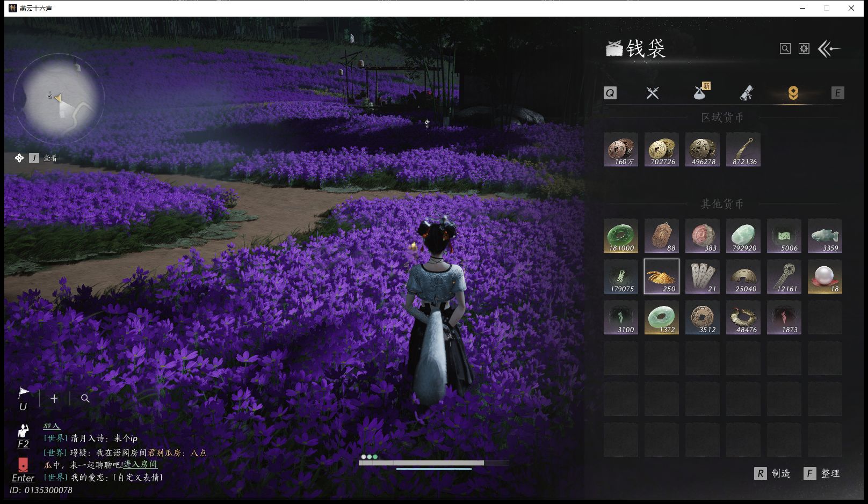Click the 整理 sort button
Image resolution: width=868 pixels, height=504 pixels.
pos(822,473)
